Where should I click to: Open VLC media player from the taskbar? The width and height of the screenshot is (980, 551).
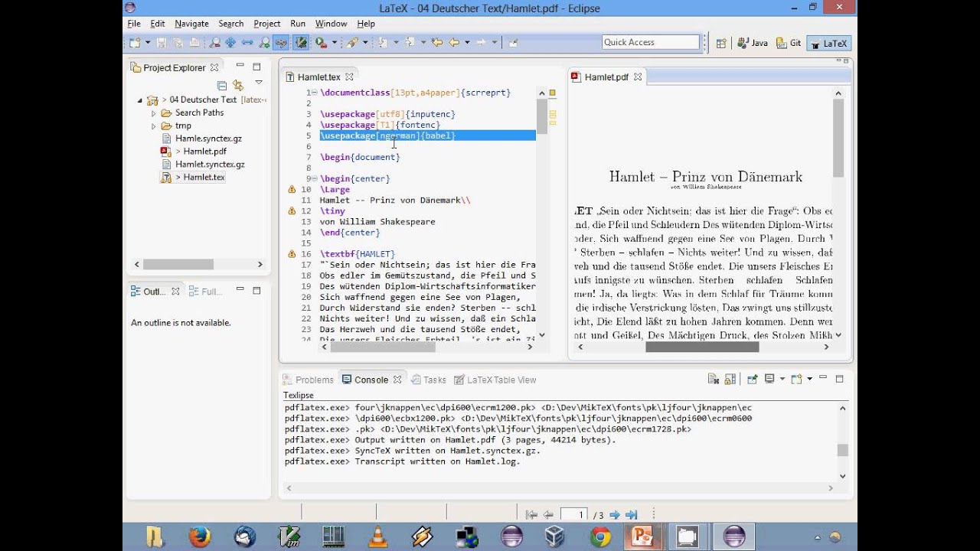click(x=378, y=536)
